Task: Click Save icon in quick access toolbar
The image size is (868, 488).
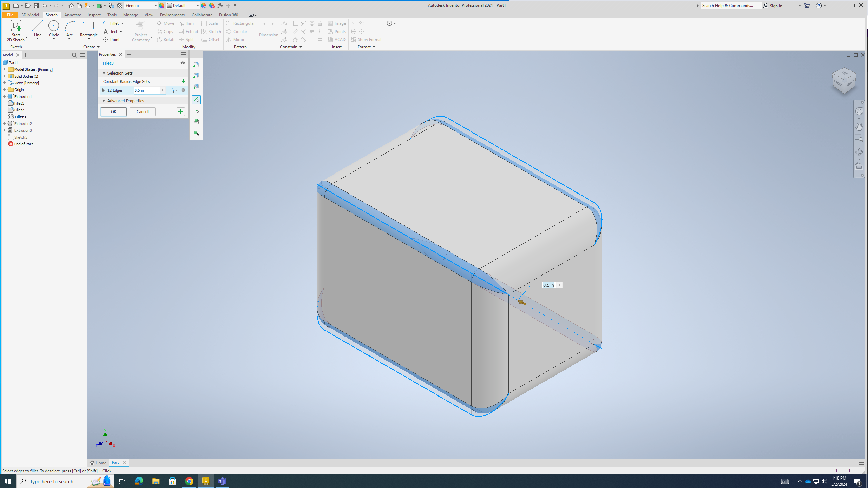Action: pyautogui.click(x=36, y=6)
